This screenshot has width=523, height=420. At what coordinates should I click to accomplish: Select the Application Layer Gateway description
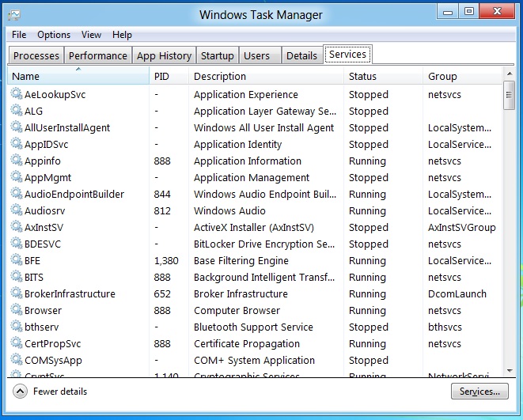pos(265,112)
